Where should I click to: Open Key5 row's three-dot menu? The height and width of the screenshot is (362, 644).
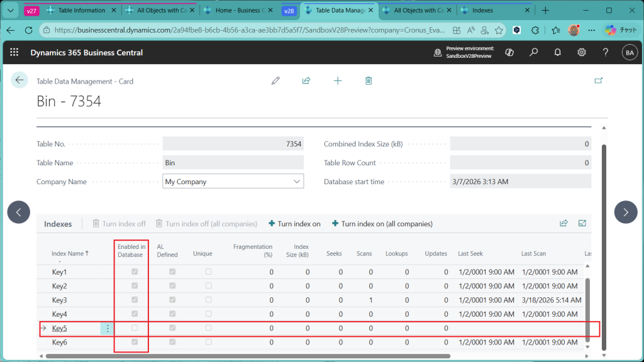click(x=108, y=328)
